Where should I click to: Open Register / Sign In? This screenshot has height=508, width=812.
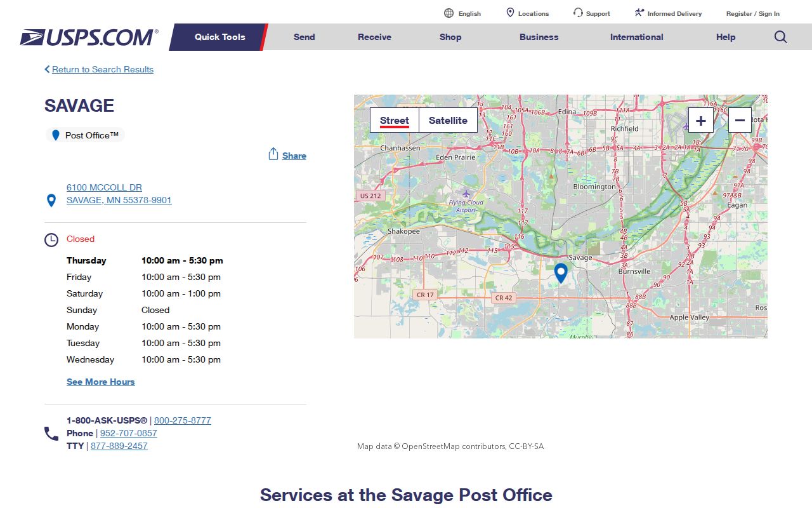point(753,13)
